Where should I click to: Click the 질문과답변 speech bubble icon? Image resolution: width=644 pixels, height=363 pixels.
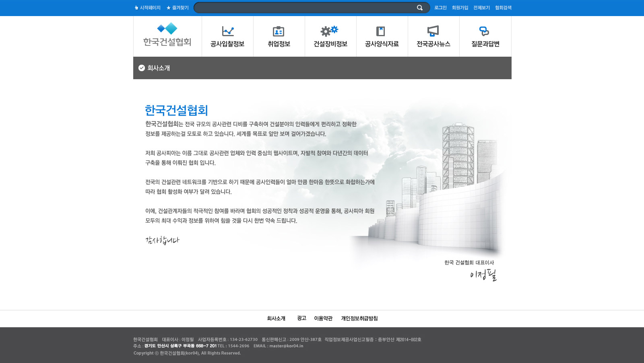(x=484, y=31)
